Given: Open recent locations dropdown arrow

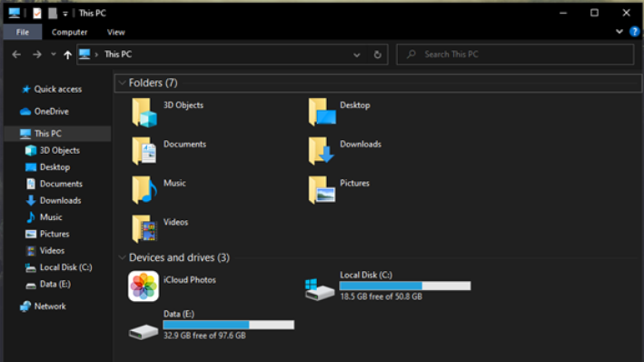Looking at the screenshot, I should coord(54,55).
